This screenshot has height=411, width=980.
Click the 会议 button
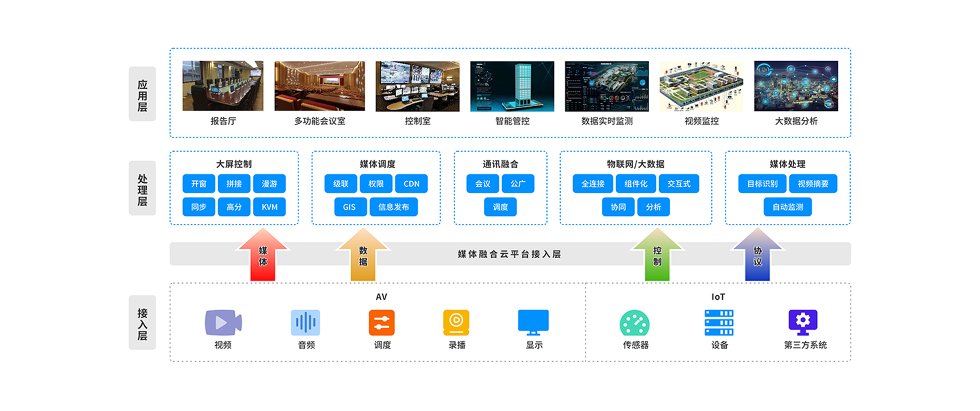click(x=483, y=184)
